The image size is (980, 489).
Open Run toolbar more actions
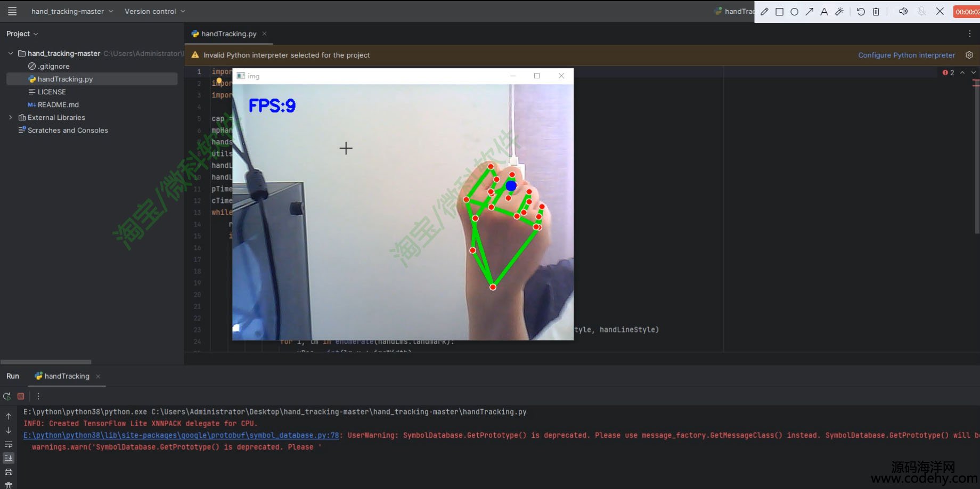coord(38,396)
